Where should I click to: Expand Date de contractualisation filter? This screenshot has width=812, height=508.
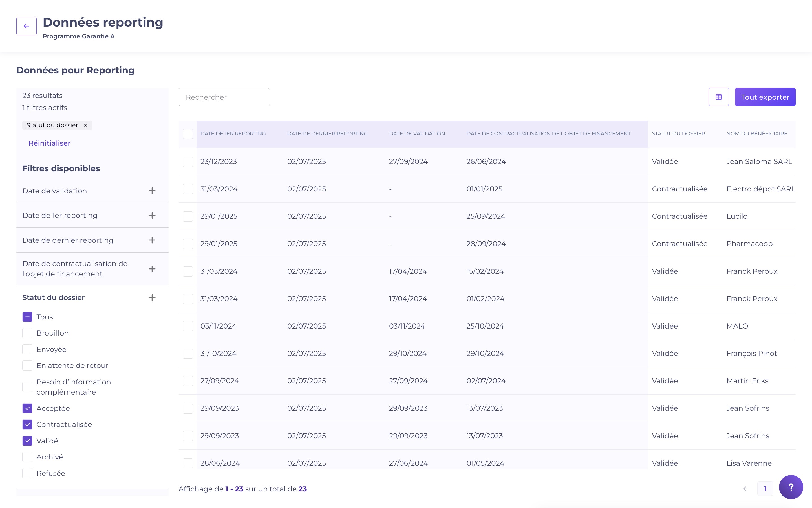point(152,269)
